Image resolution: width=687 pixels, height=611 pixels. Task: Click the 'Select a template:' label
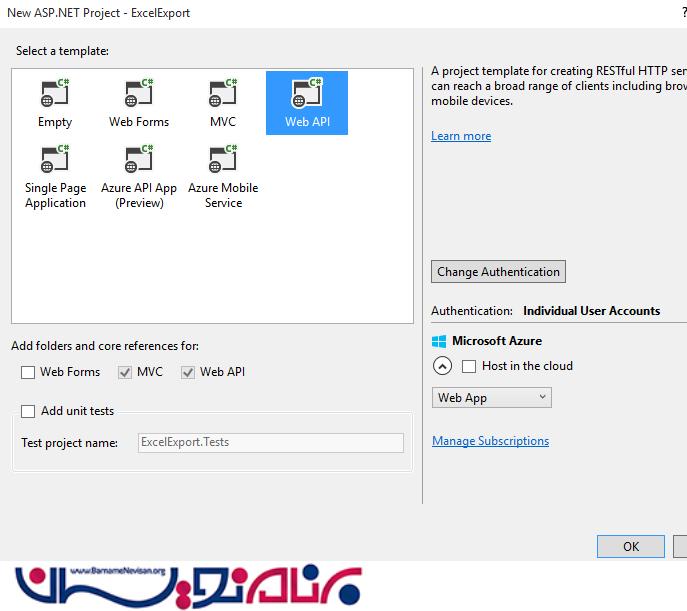pyautogui.click(x=62, y=51)
